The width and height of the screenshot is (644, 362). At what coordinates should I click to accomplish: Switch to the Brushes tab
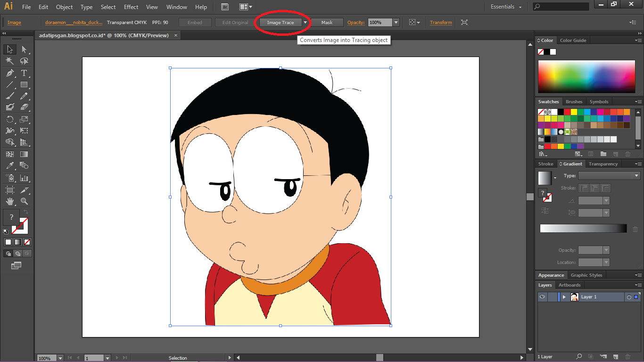(574, 101)
